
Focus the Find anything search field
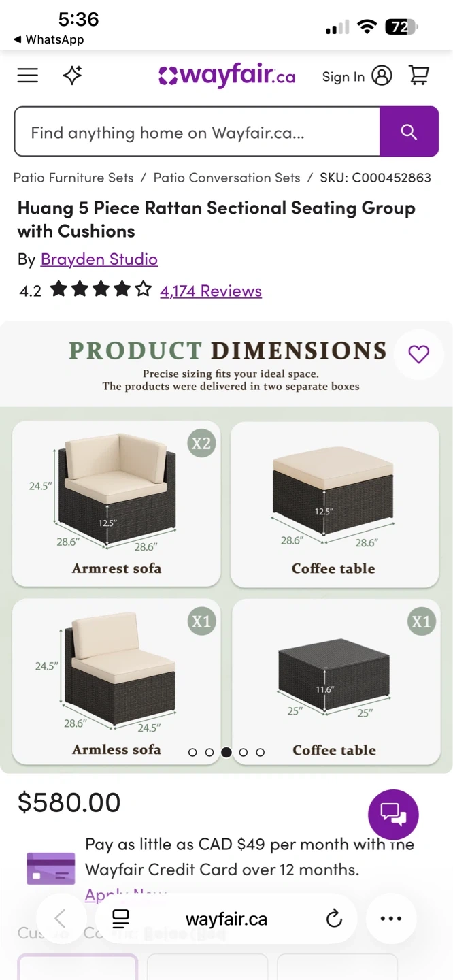click(197, 132)
